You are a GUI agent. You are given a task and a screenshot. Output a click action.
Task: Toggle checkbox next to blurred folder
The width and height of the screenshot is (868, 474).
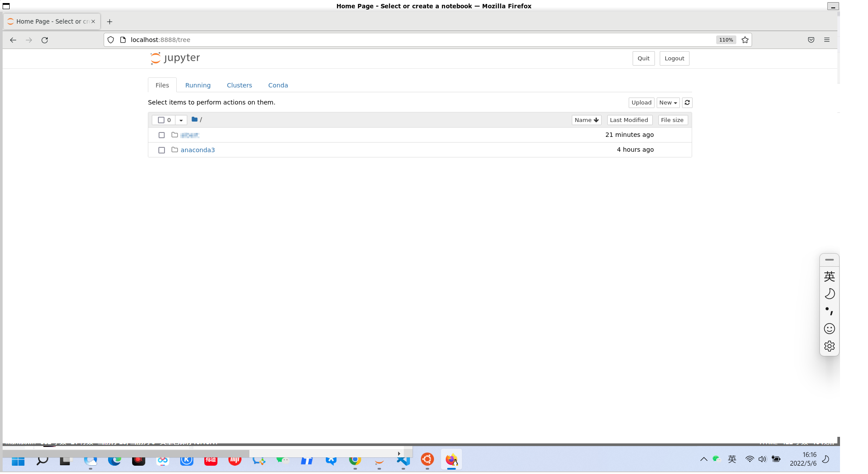(162, 135)
